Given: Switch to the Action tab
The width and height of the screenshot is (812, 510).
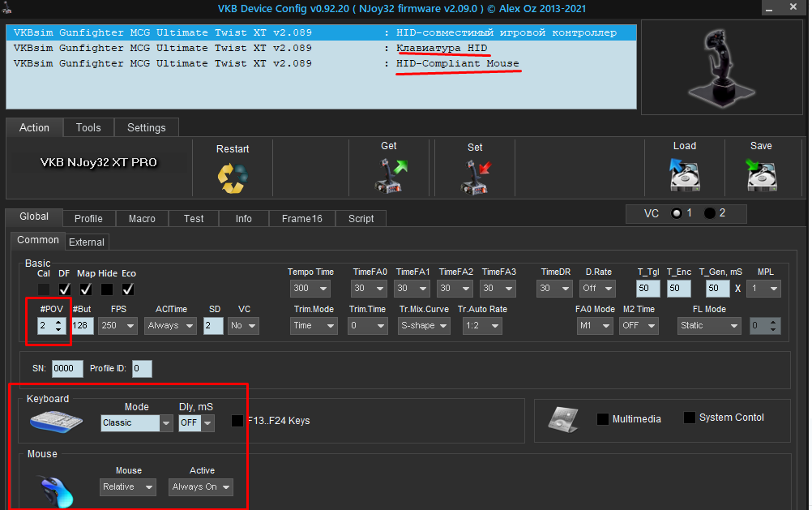Looking at the screenshot, I should pyautogui.click(x=34, y=127).
